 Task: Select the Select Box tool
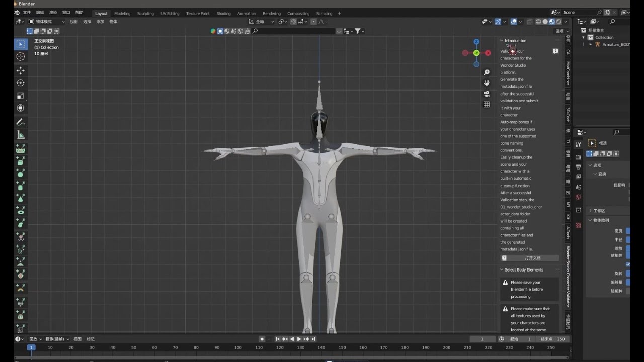coord(21,45)
